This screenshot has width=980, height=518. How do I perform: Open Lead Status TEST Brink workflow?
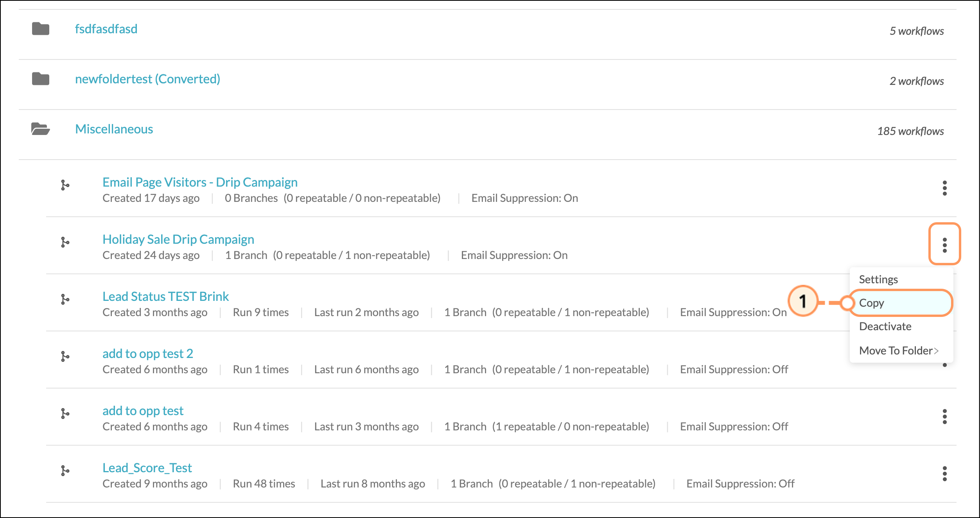[165, 297]
